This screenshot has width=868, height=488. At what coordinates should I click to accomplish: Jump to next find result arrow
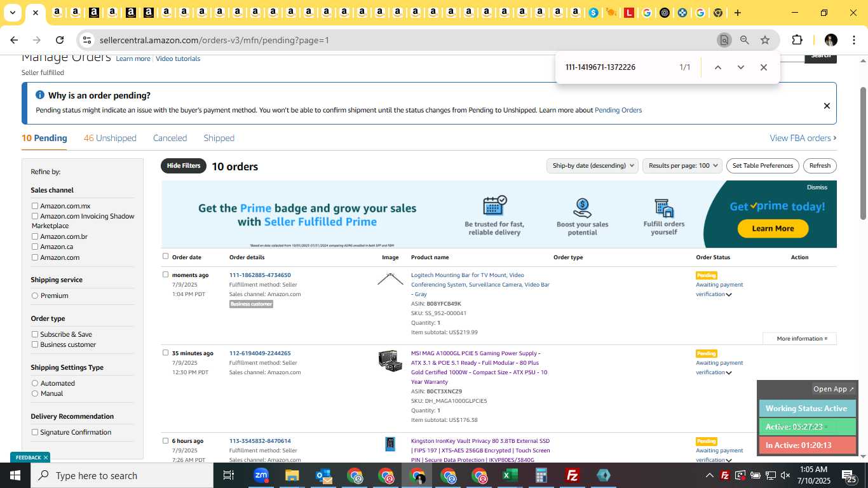(740, 67)
